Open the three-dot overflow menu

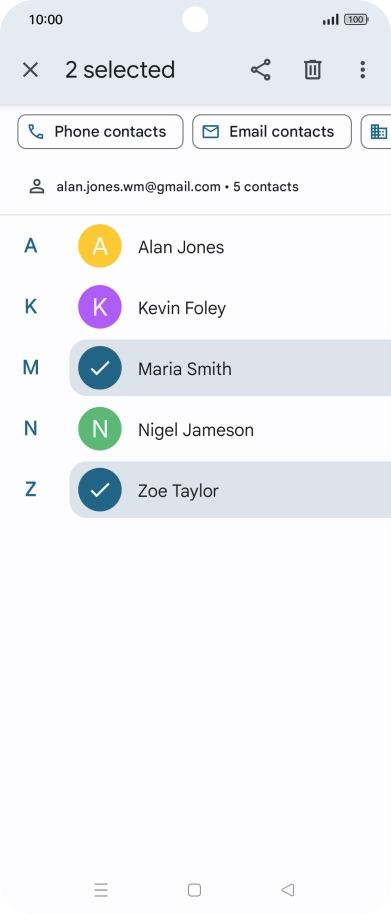click(362, 70)
